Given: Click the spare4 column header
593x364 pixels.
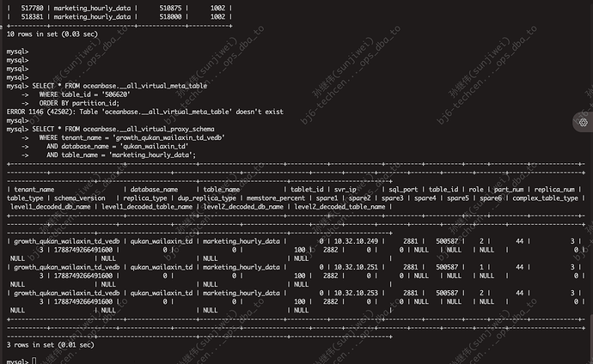Looking at the screenshot, I should coord(425,198).
